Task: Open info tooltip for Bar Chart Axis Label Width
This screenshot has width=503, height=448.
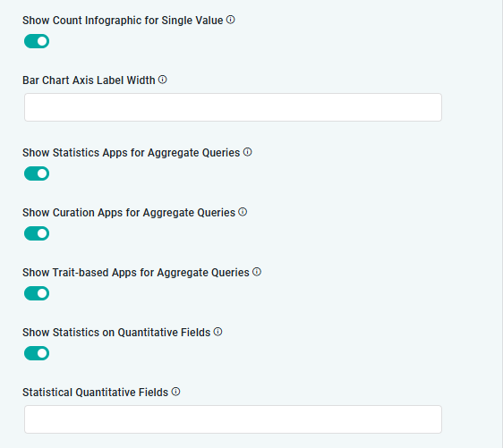Action: [x=163, y=80]
